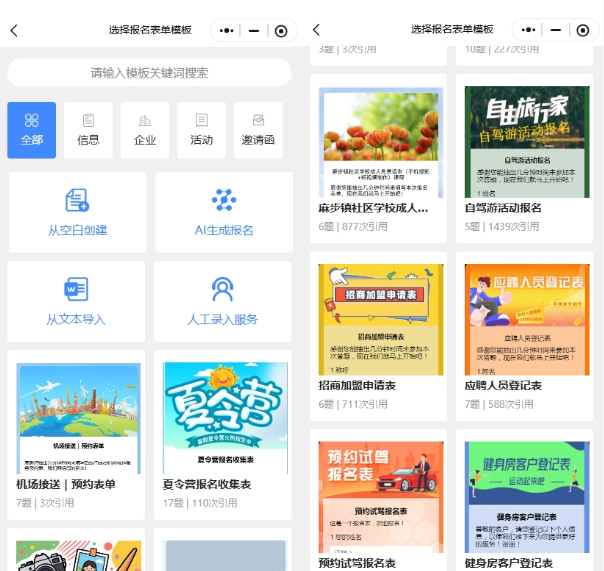Click the 7题 | 588次引用 stats text

pyautogui.click(x=499, y=404)
